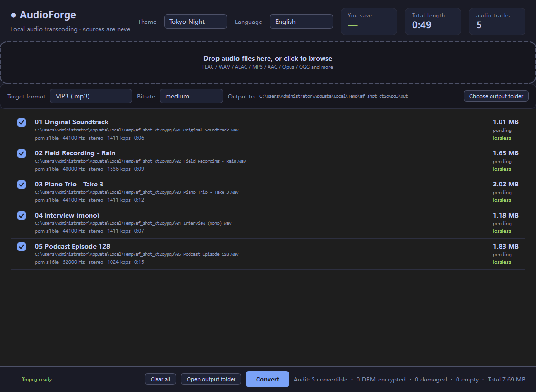Click the metadata line ending in 0:12
This screenshot has width=536, height=392.
coord(89,200)
